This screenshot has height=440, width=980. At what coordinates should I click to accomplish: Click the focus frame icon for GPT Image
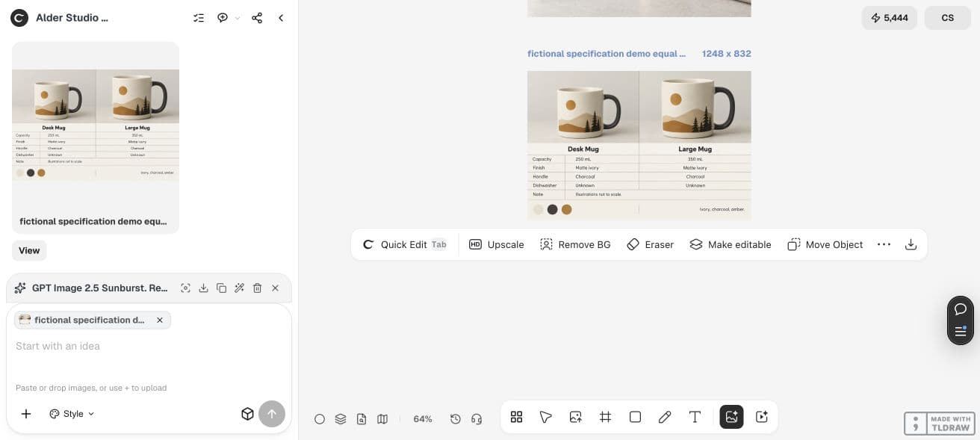click(x=185, y=288)
